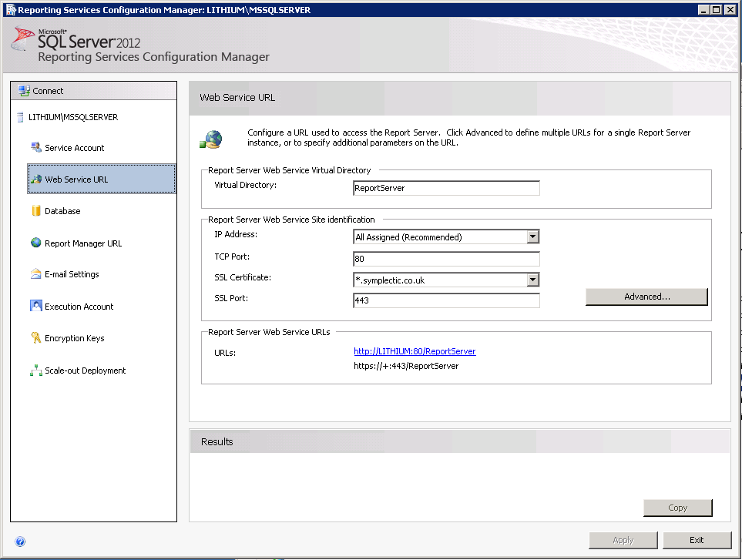This screenshot has width=742, height=560.
Task: Select the LITHIUM\MSSQLSERVER server node
Action: point(67,117)
